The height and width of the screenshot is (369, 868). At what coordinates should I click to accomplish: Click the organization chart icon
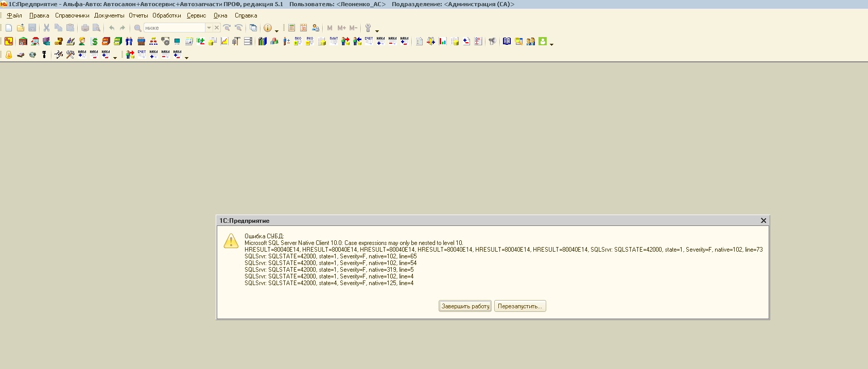pos(153,41)
